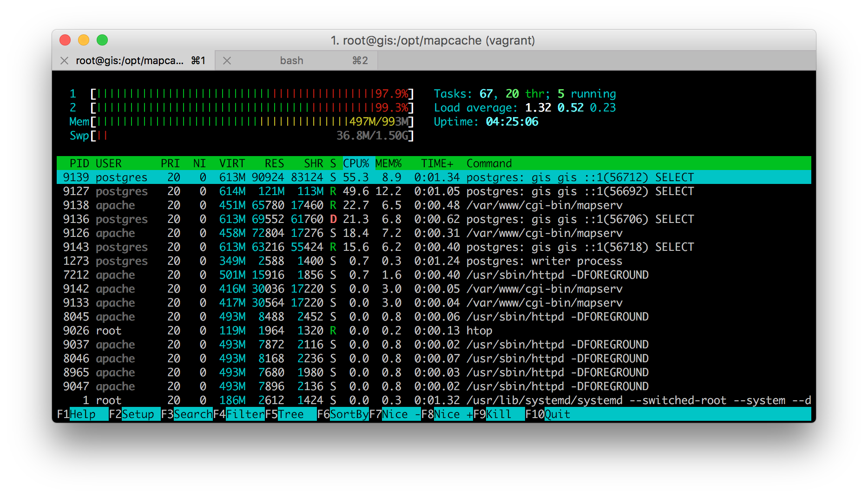The width and height of the screenshot is (868, 497).
Task: Click the PID column header
Action: pyautogui.click(x=79, y=163)
